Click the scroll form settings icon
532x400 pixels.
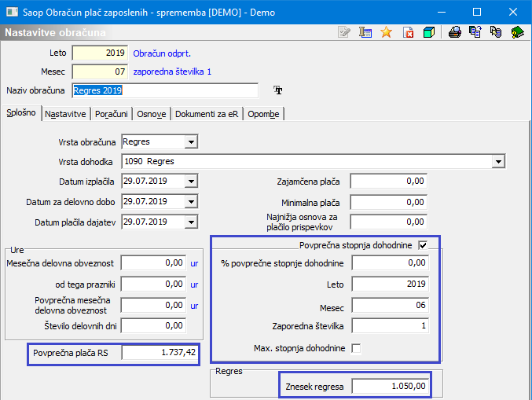click(365, 32)
